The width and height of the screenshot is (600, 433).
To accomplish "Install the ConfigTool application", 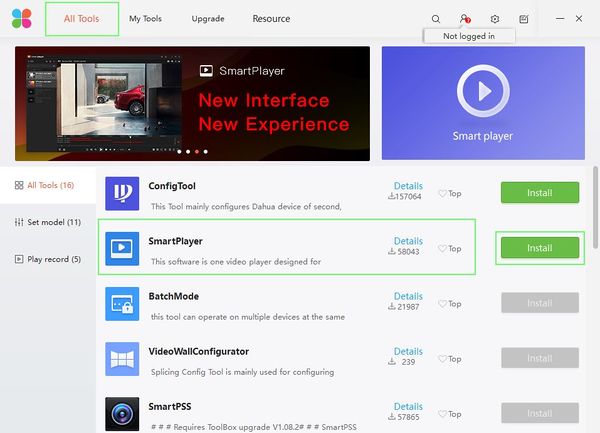I will tap(540, 192).
